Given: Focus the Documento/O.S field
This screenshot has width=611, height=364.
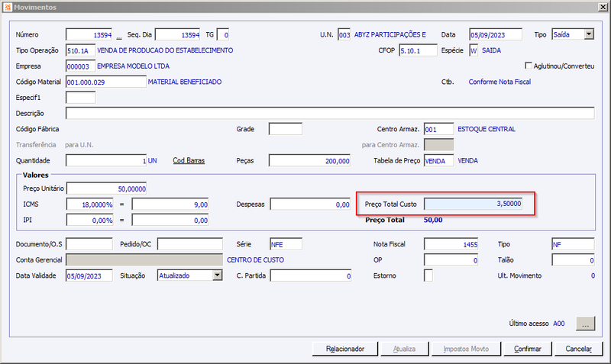Looking at the screenshot, I should tap(89, 244).
